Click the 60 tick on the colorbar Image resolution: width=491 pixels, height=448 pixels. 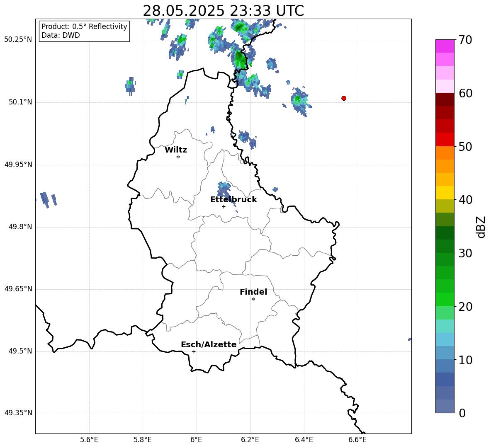[x=465, y=93]
